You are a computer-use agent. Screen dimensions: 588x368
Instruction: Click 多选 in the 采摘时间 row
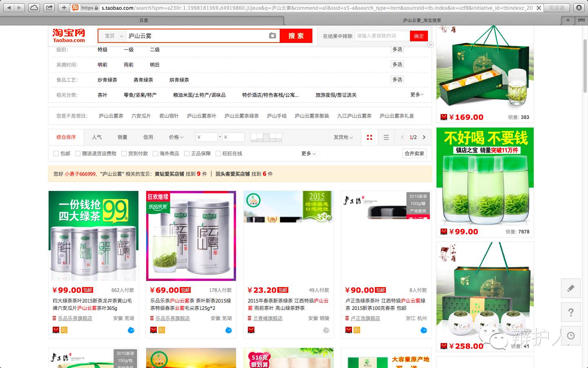(397, 65)
